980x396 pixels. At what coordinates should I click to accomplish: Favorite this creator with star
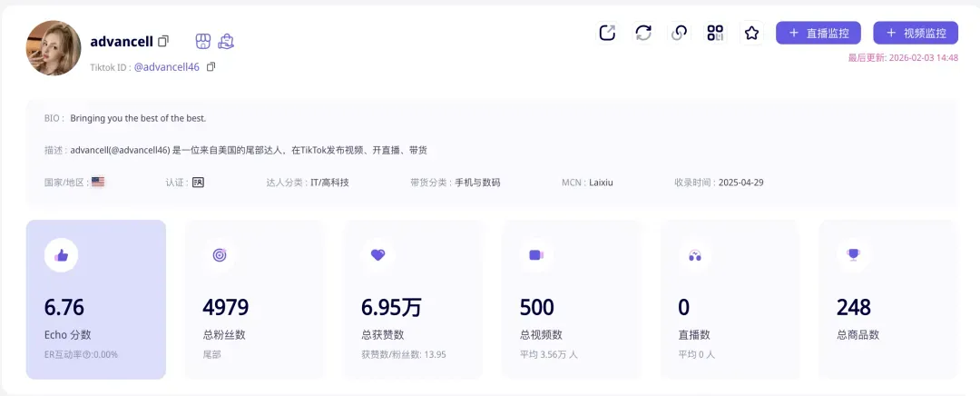point(752,33)
